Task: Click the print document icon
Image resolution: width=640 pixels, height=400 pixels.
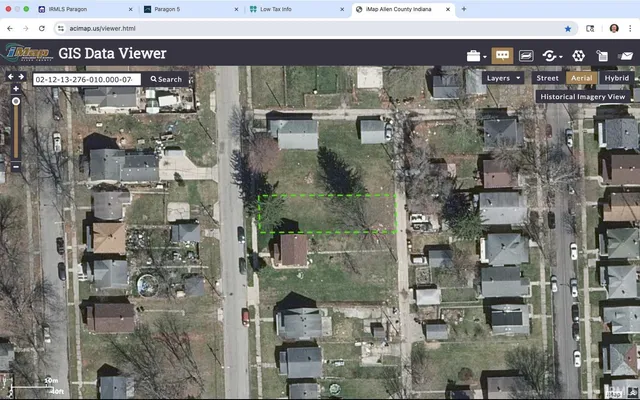Action: (x=601, y=55)
